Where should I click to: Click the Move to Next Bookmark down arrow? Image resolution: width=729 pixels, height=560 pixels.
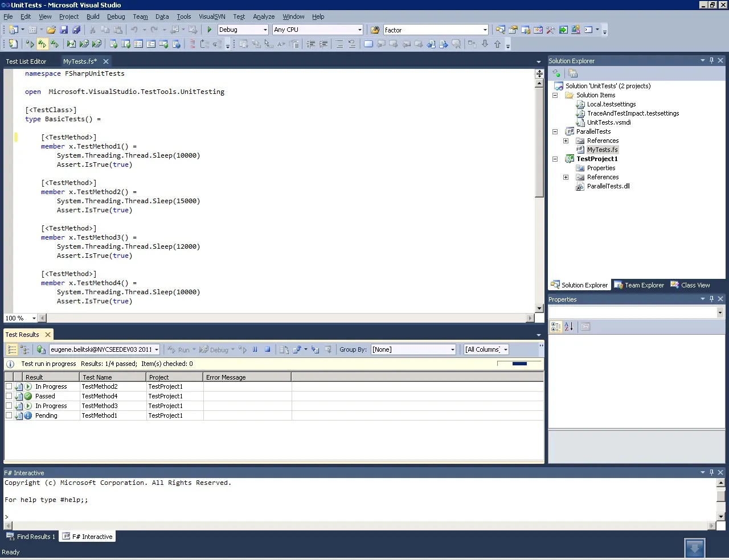pos(485,44)
